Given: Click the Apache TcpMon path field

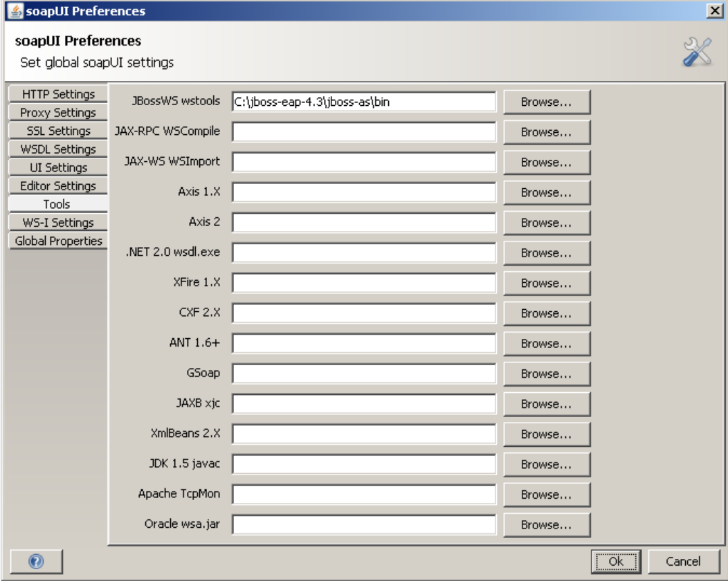Looking at the screenshot, I should point(364,494).
